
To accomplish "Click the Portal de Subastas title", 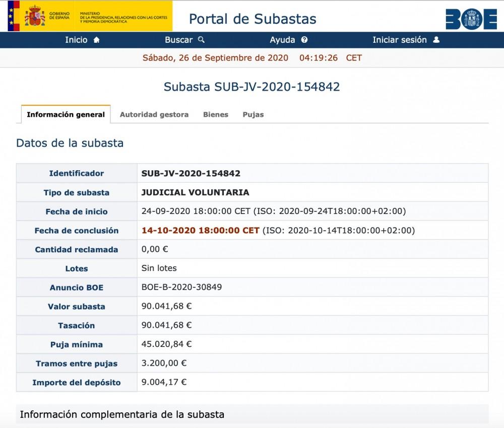I will tap(252, 19).
